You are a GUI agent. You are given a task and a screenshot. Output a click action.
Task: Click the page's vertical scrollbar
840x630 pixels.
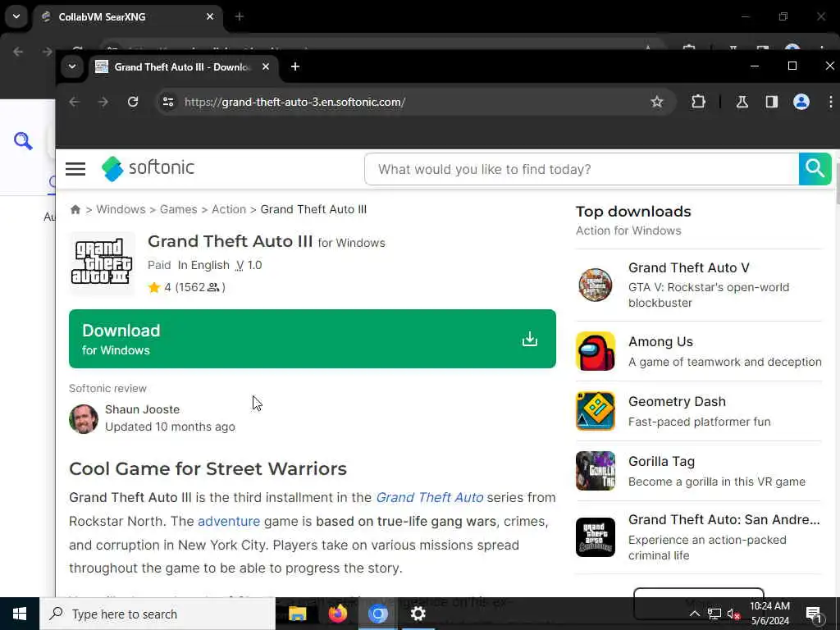point(836,182)
